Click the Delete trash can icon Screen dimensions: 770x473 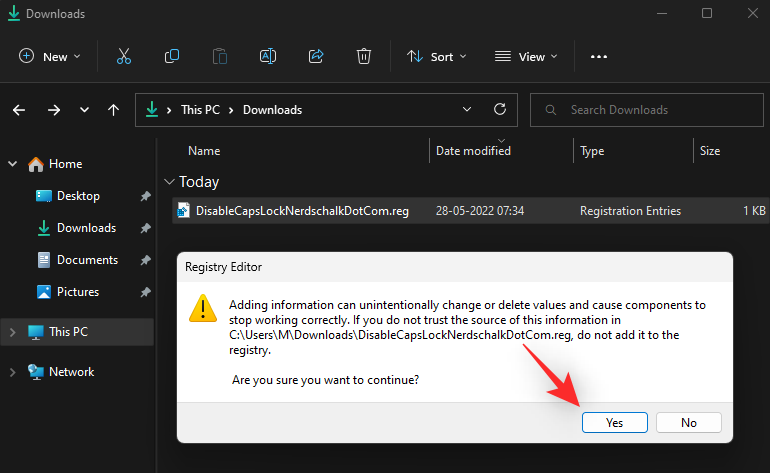(363, 56)
